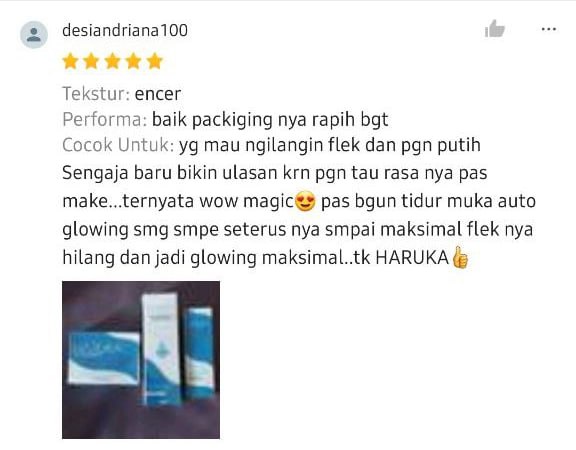The image size is (576, 450).
Task: Click the 'Cocok Untuk:' label
Action: (118, 145)
